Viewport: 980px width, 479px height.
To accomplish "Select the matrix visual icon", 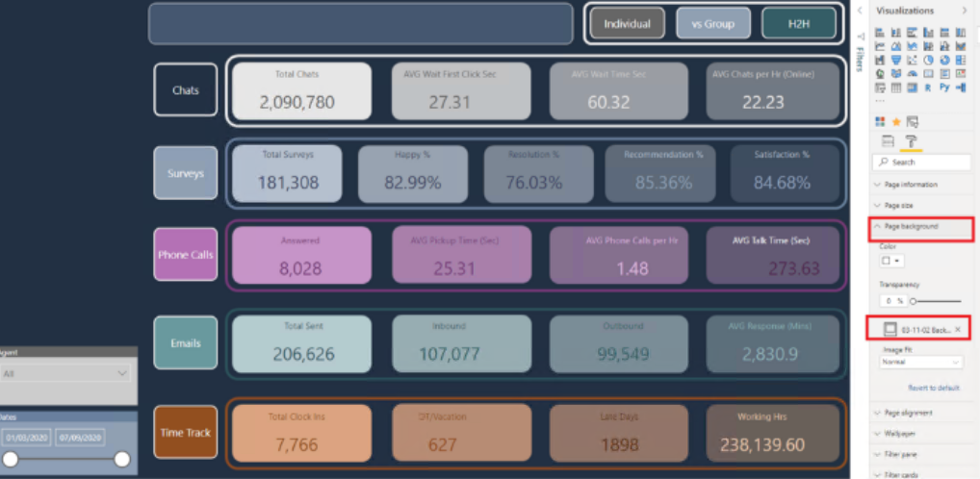I will coord(912,88).
